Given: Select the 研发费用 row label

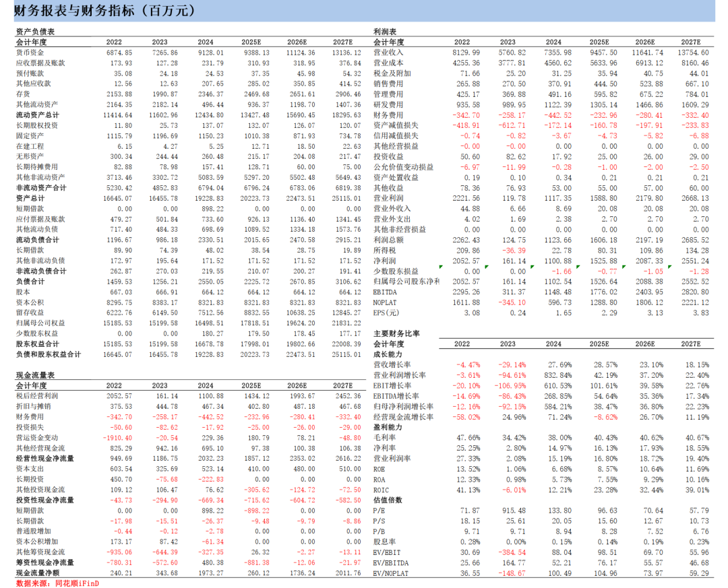Looking at the screenshot, I should [x=388, y=104].
